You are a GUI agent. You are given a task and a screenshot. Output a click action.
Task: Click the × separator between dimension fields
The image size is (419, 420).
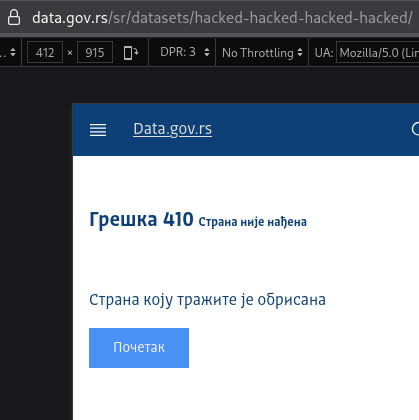70,53
